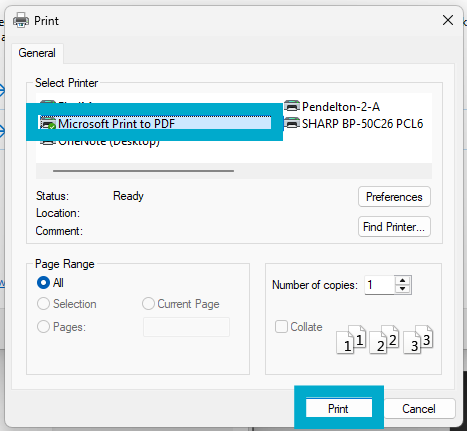Screen dimensions: 467x431
Task: Select Microsoft Print to PDF printer
Action: pyautogui.click(x=155, y=123)
